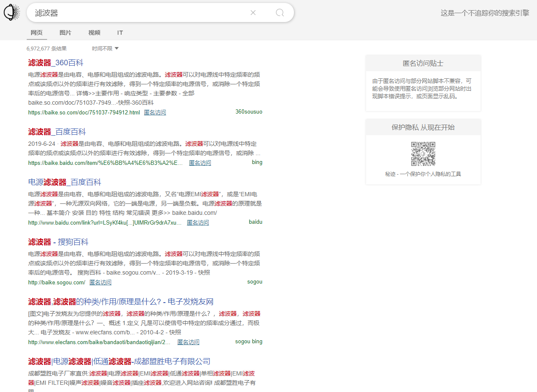Switch to the 图片 tab
Viewport: 537px width, 392px height.
65,33
